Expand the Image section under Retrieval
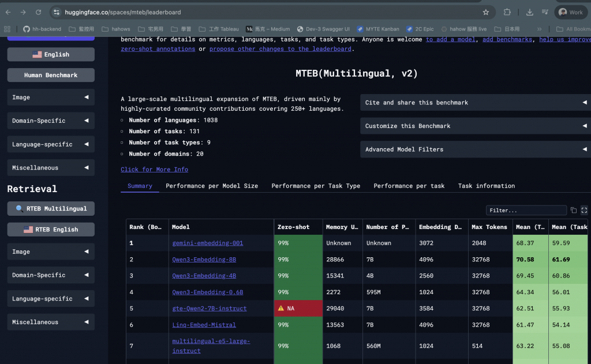This screenshot has height=364, width=591. 51,252
